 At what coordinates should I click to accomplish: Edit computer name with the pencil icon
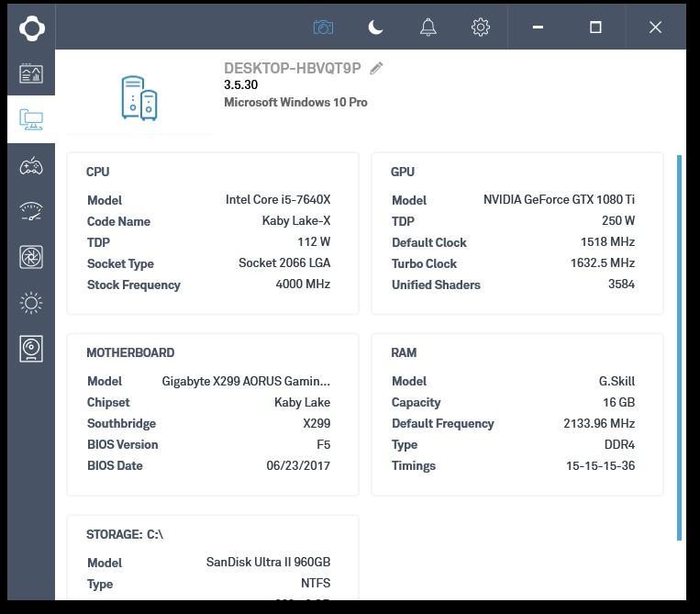point(376,68)
